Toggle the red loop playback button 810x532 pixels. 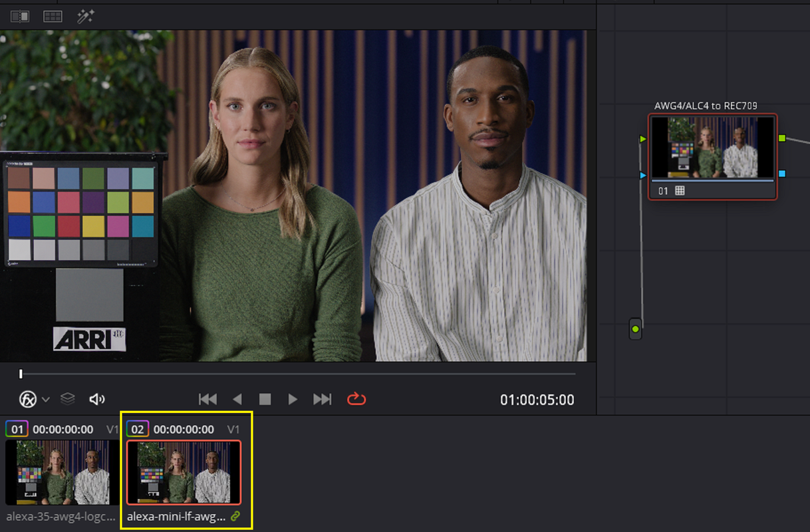(x=356, y=399)
